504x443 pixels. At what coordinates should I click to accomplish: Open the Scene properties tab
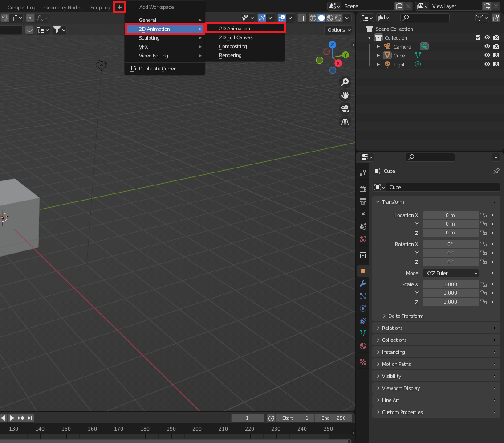[x=363, y=226]
